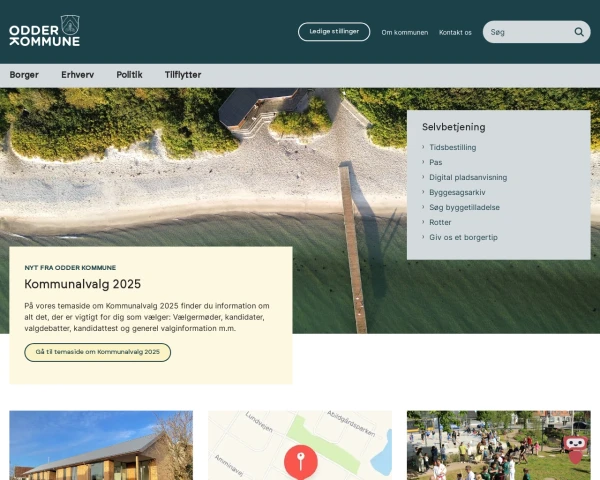The image size is (600, 480).
Task: Open the Borger menu
Action: coord(24,75)
